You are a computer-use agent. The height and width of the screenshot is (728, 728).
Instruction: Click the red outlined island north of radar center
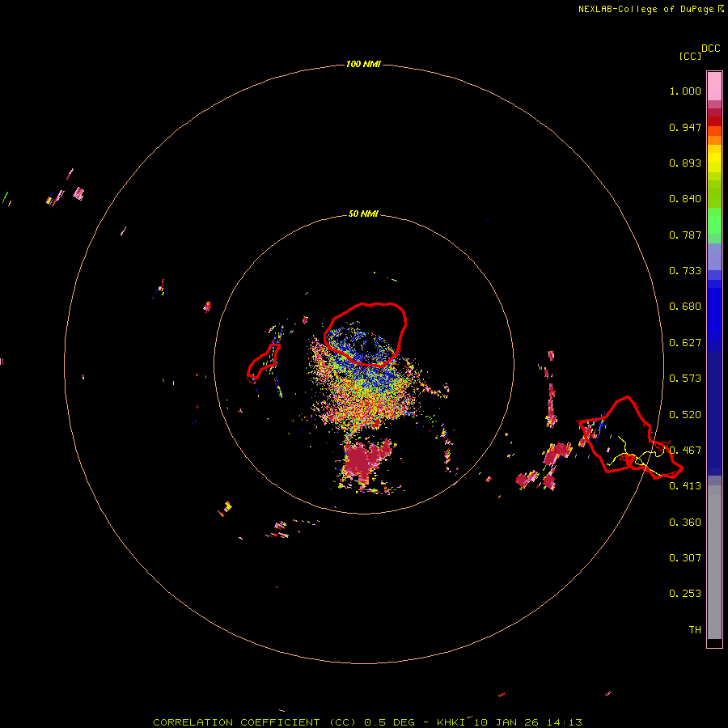coord(366,334)
